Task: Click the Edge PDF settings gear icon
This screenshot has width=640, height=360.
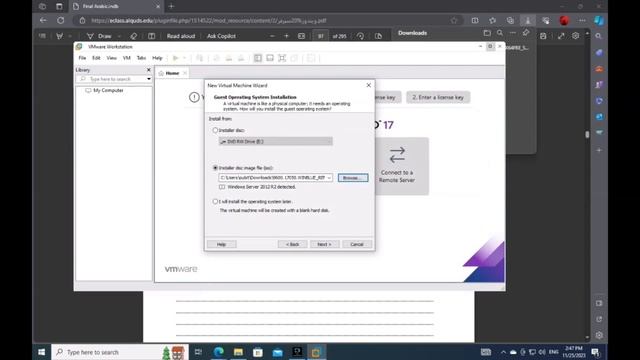Action: coord(576,36)
